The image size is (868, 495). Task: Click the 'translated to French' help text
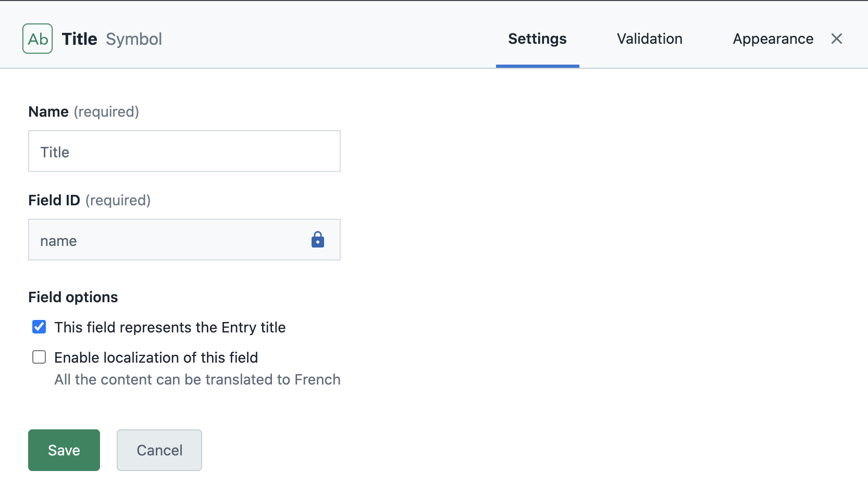[197, 379]
